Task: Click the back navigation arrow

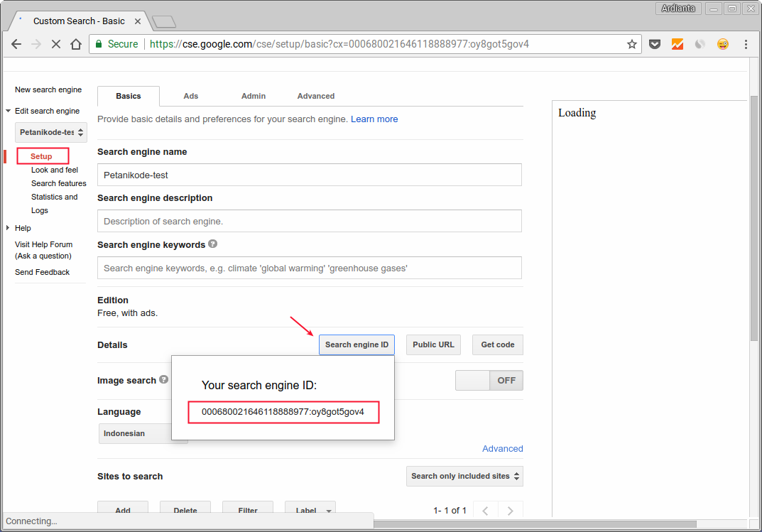Action: pyautogui.click(x=16, y=43)
